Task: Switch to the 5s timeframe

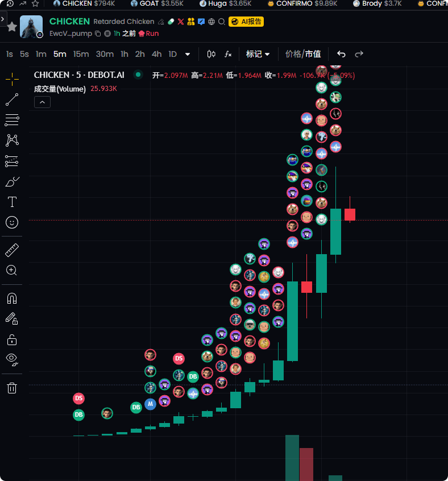Action: pos(24,54)
